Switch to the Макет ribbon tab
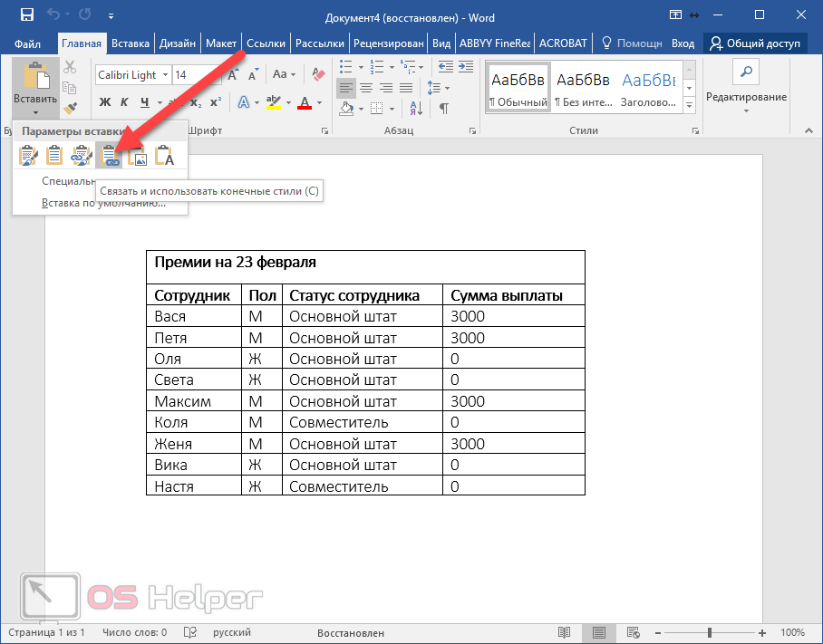The image size is (823, 644). (220, 43)
